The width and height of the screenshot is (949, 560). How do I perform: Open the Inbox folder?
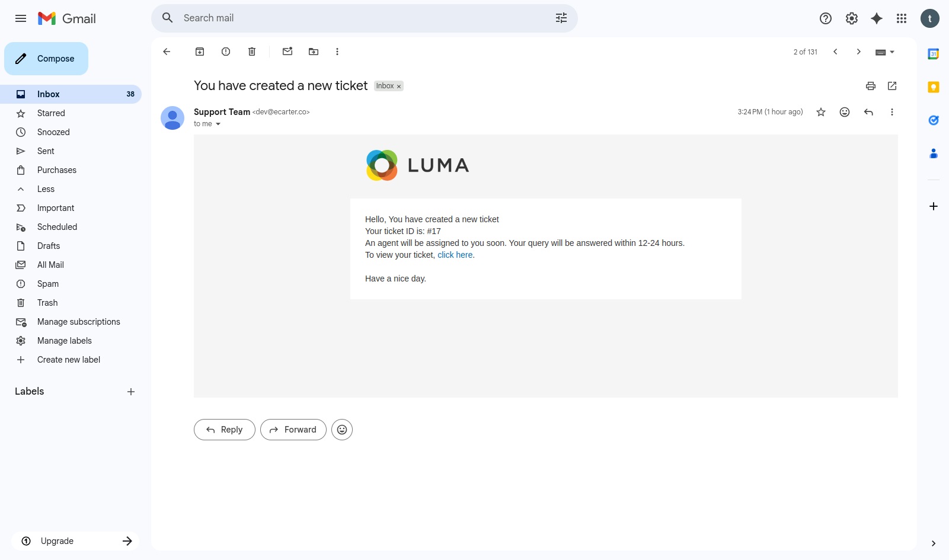click(x=71, y=94)
